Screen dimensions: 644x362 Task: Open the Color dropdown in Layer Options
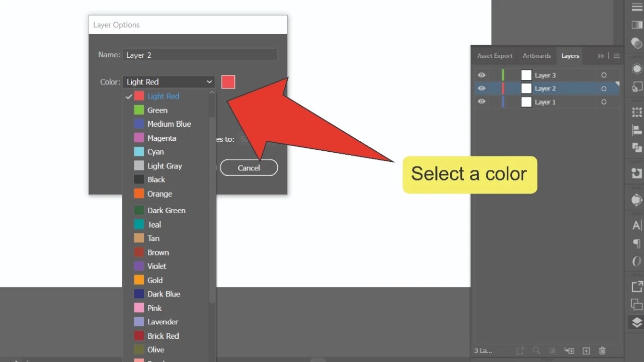pyautogui.click(x=169, y=81)
